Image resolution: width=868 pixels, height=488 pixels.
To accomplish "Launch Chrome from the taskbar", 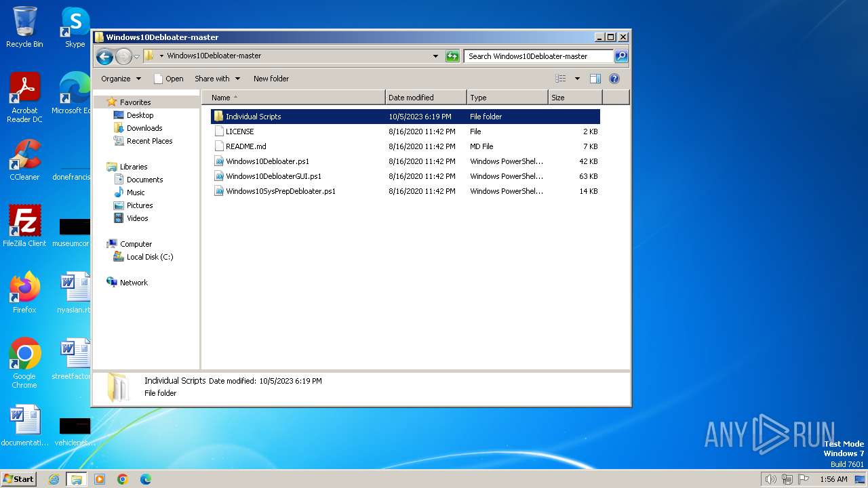I will point(123,479).
